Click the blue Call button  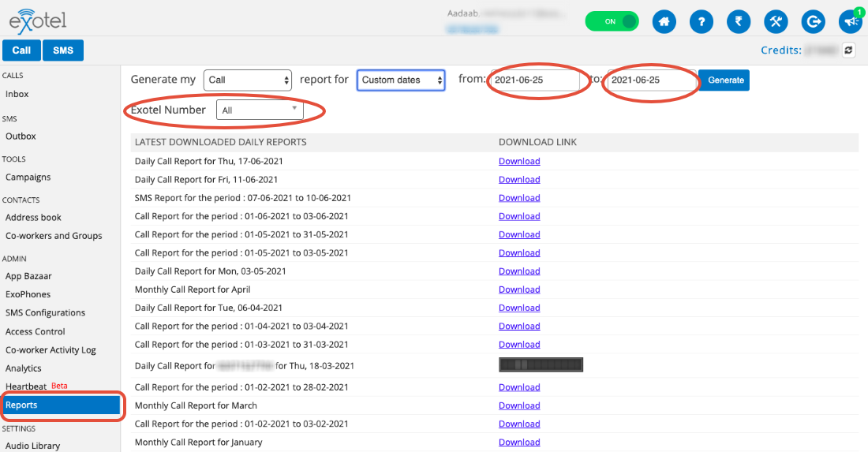tap(21, 50)
